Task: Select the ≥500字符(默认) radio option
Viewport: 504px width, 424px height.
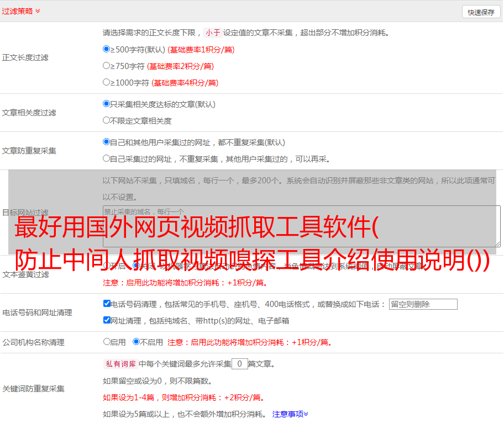Action: [x=107, y=49]
